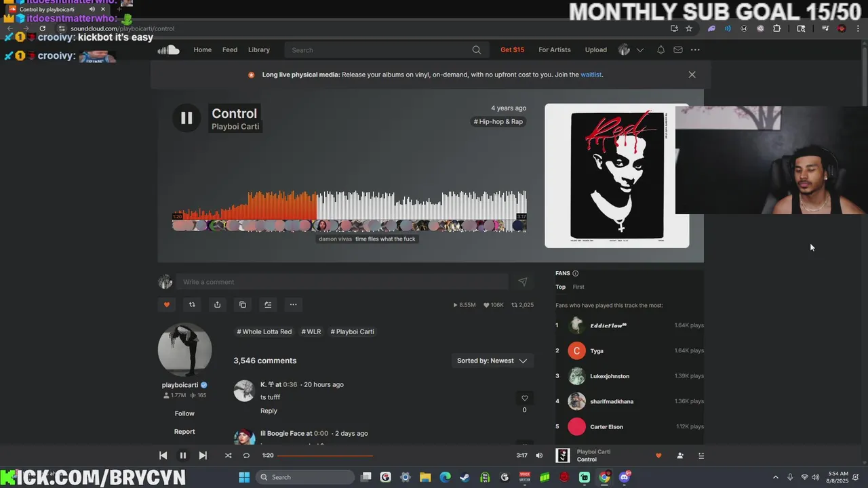Open Discord from the taskbar
This screenshot has height=488, width=868.
coord(624,477)
